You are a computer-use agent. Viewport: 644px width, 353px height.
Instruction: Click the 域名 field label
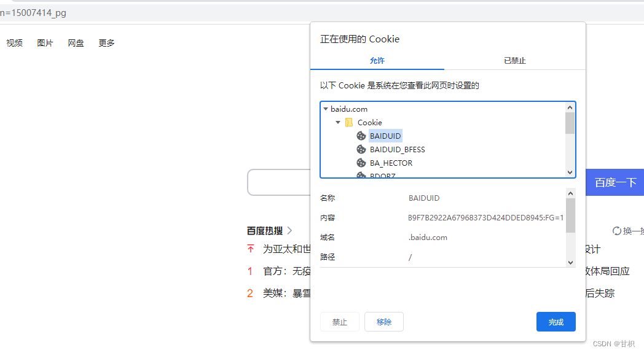coord(328,237)
